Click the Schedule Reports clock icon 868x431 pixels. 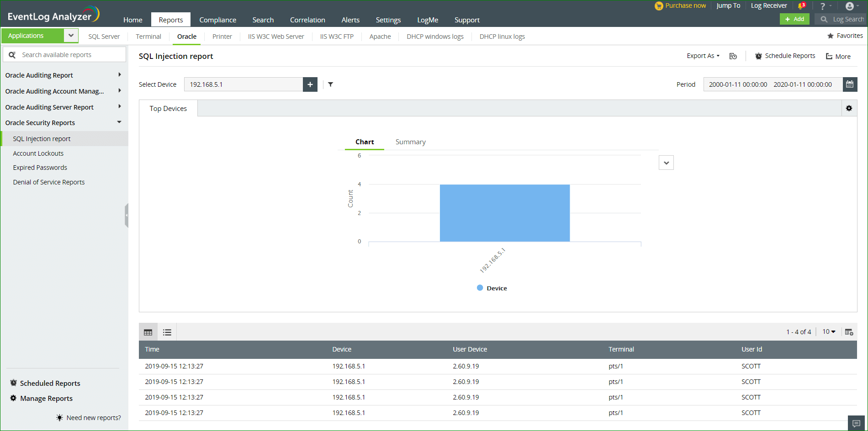coord(758,56)
